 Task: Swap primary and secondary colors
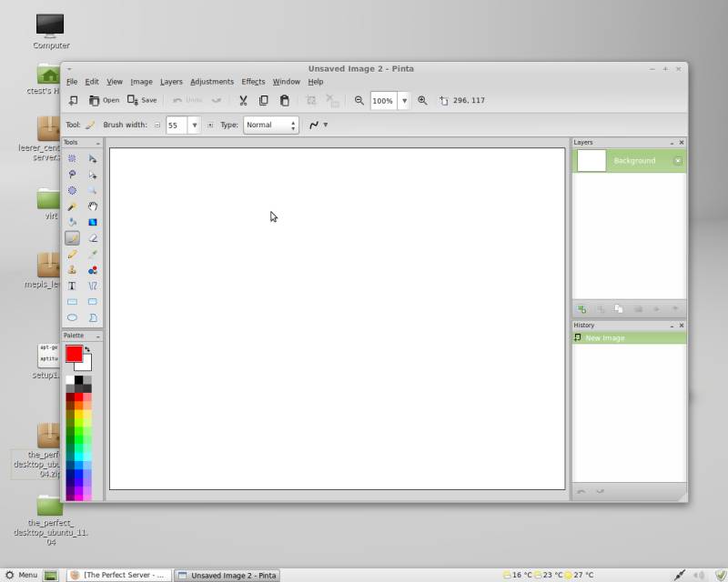(87, 348)
